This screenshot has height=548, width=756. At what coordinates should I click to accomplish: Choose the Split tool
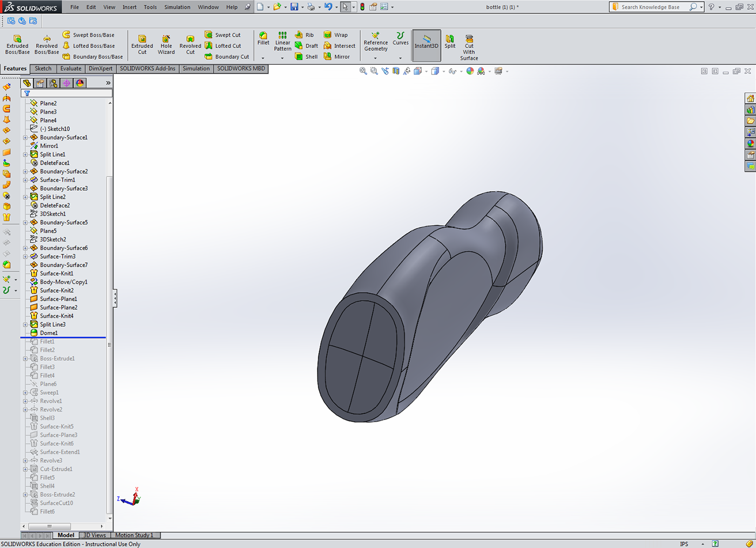coord(450,42)
